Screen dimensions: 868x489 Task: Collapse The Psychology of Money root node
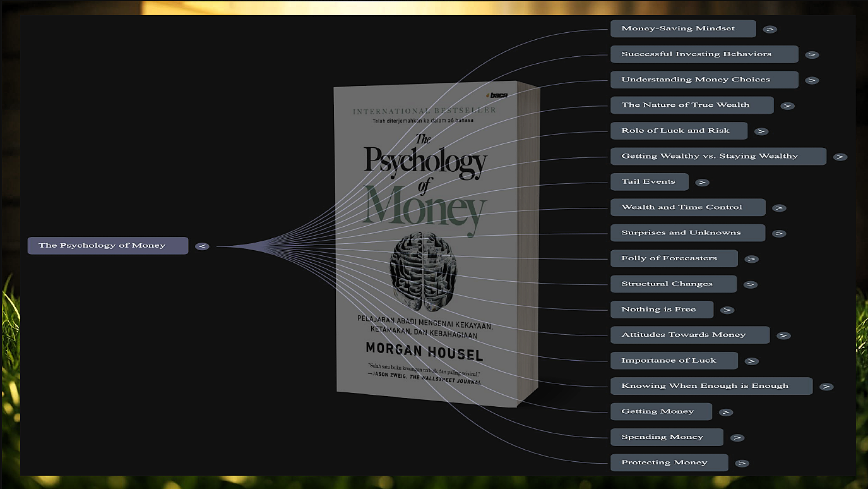click(202, 246)
